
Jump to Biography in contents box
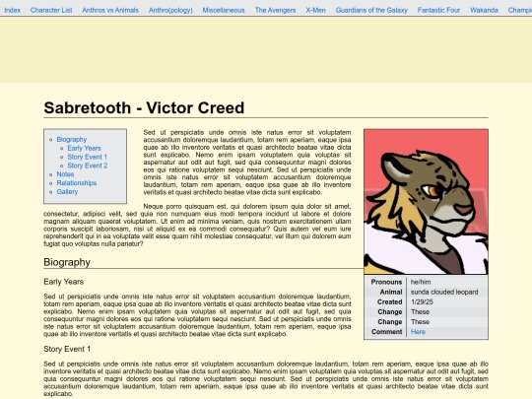(72, 140)
